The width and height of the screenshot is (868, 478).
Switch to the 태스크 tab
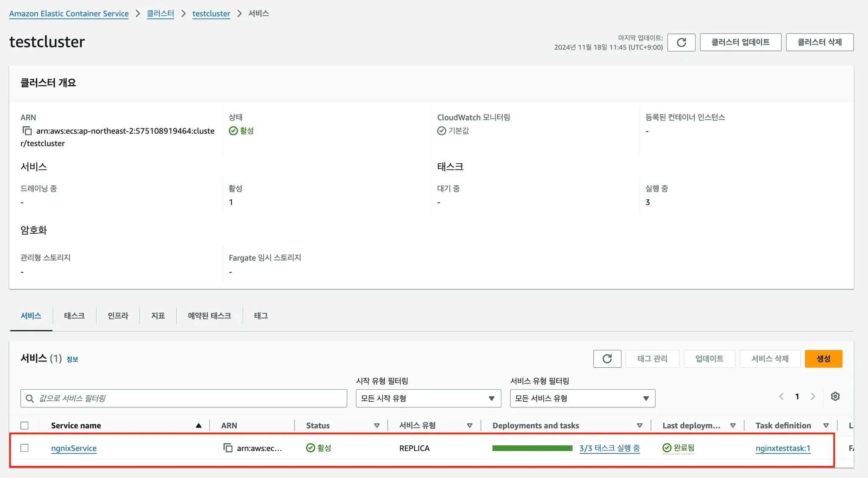74,316
